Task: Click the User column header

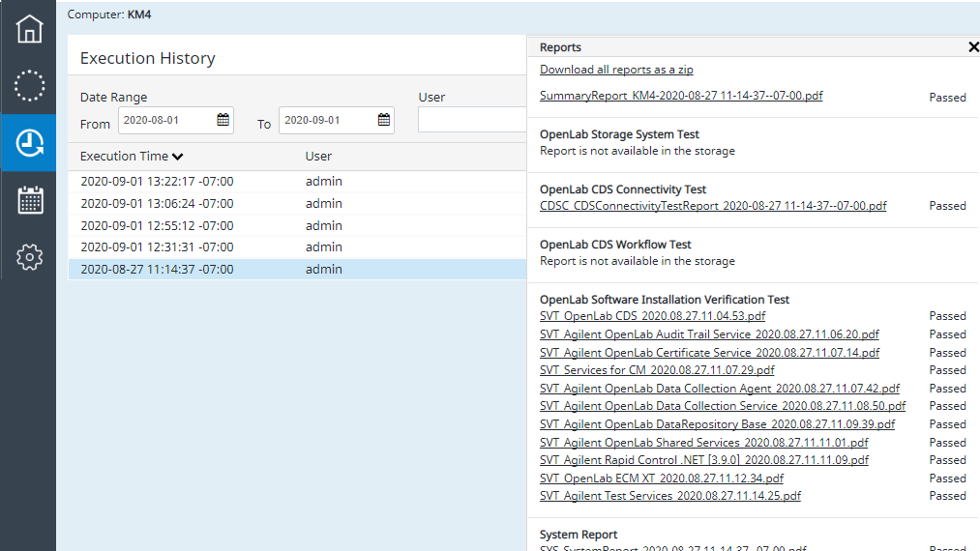Action: click(318, 157)
